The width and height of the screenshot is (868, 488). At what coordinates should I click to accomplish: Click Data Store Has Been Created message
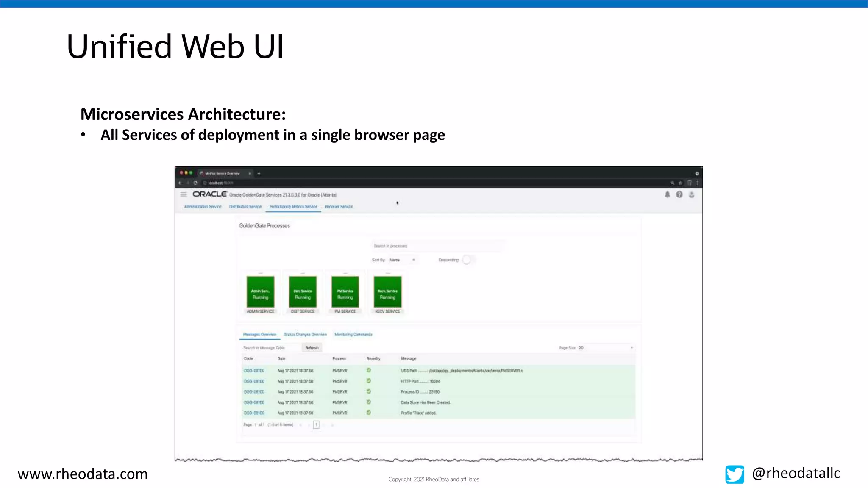[426, 402]
